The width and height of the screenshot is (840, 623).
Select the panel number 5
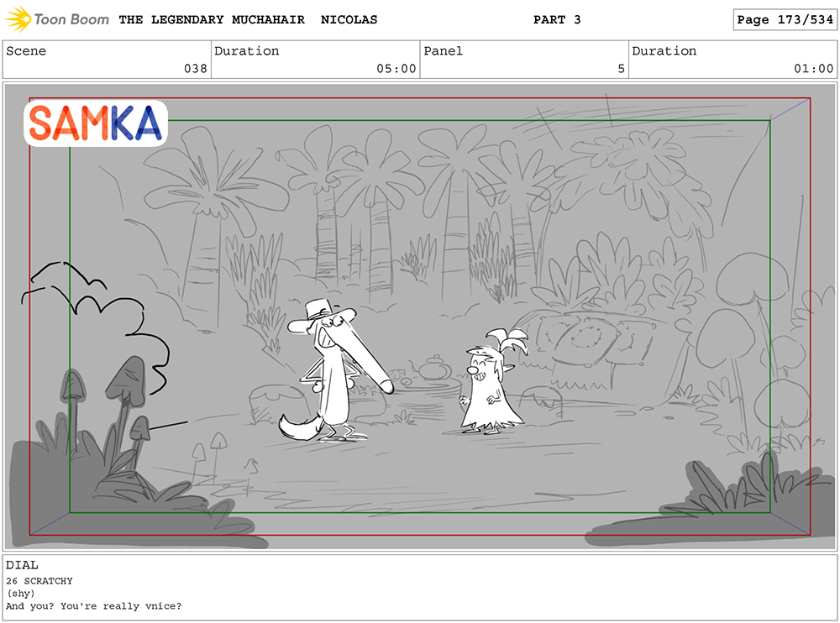[x=621, y=69]
